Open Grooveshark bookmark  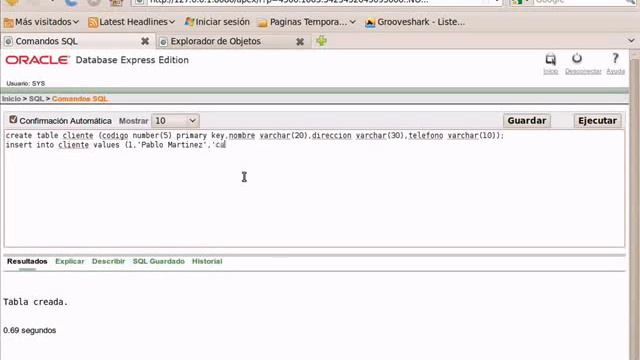pyautogui.click(x=415, y=22)
